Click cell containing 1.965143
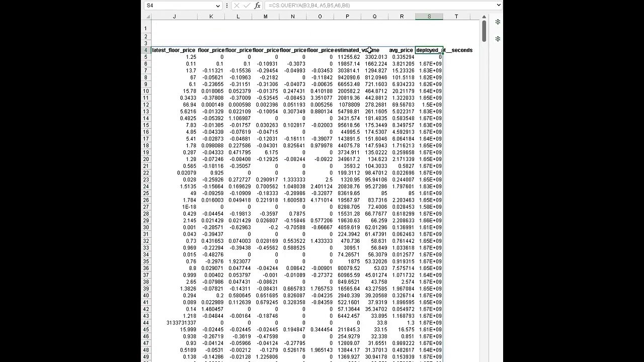 (x=319, y=350)
